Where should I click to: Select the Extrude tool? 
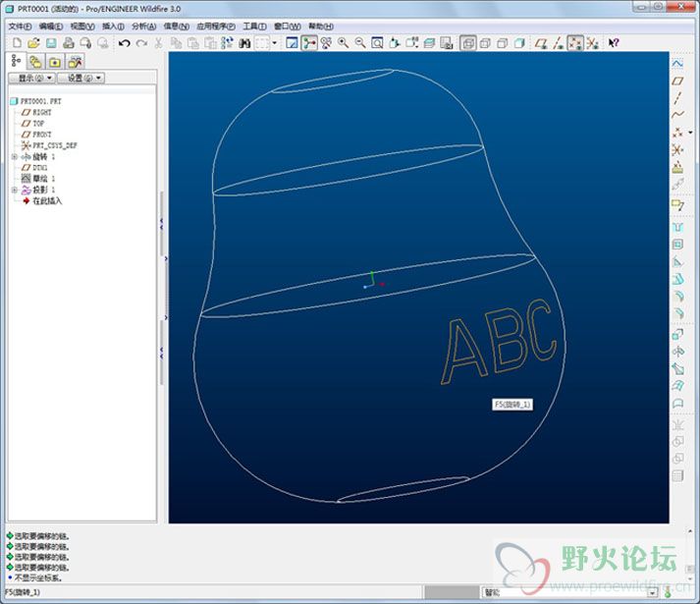click(x=677, y=334)
